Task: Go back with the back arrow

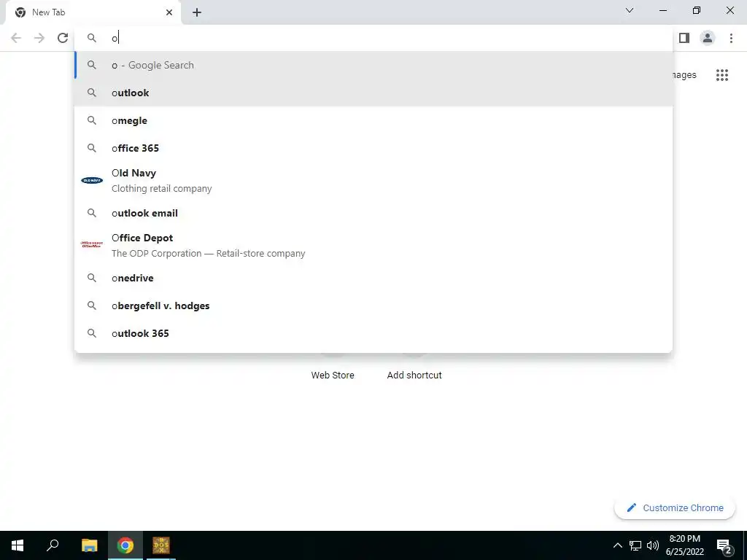Action: pos(16,38)
